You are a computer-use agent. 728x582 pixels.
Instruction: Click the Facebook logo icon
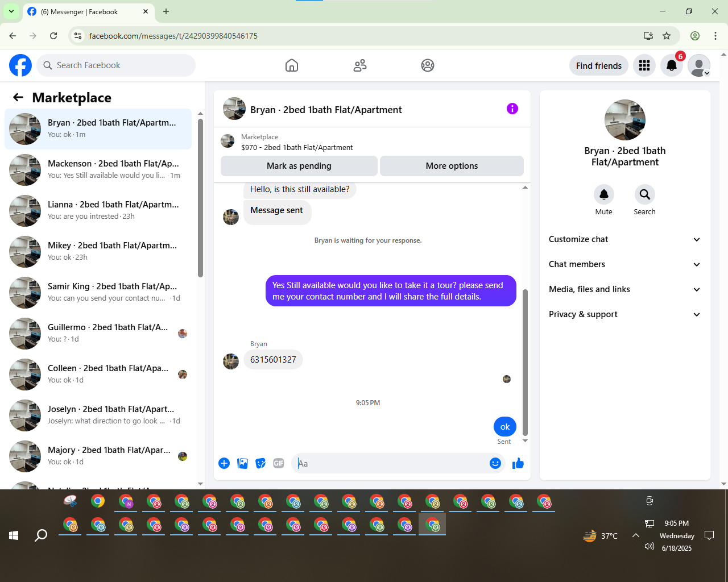coord(20,65)
